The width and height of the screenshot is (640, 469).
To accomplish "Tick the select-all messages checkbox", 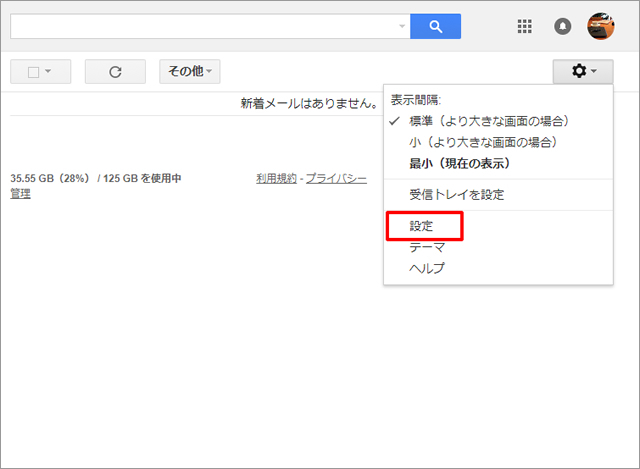I will 33,72.
